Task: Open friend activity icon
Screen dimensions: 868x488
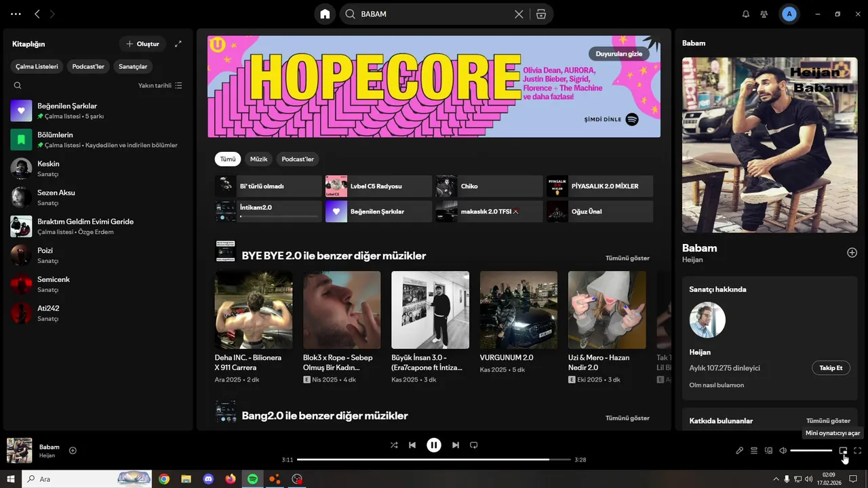Action: (764, 14)
